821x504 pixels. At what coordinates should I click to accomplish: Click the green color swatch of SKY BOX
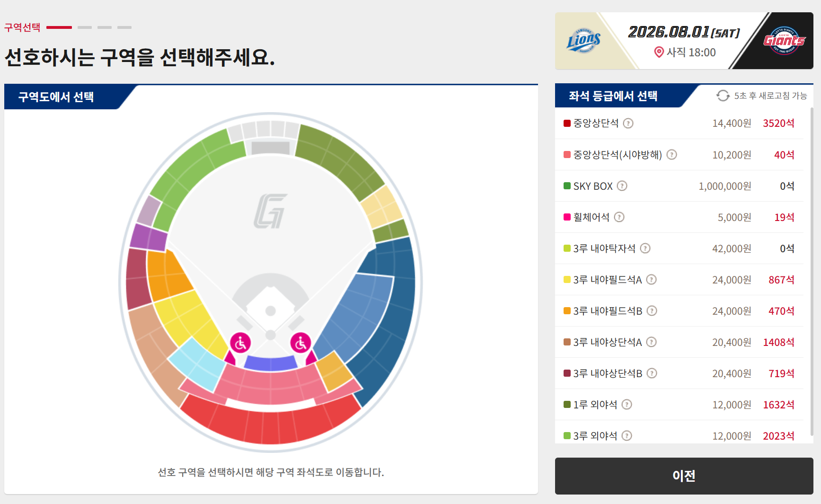coord(567,186)
